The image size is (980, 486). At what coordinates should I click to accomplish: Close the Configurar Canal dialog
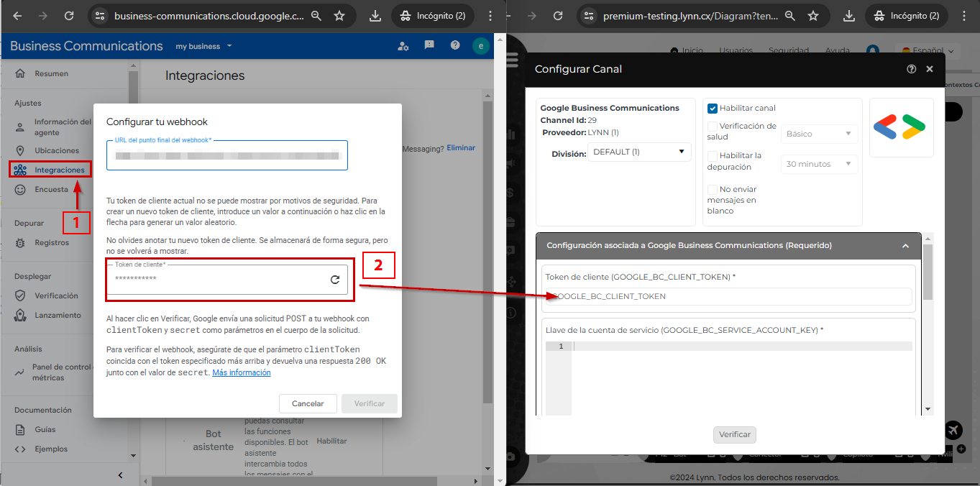pyautogui.click(x=930, y=69)
